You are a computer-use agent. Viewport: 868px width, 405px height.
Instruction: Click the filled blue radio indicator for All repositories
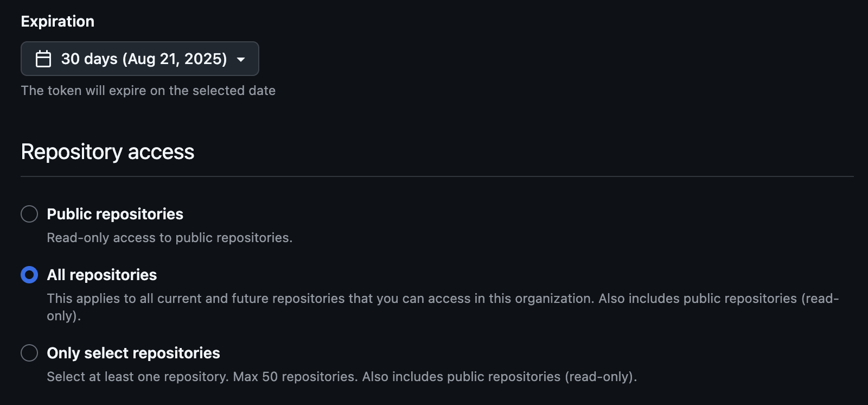[29, 275]
